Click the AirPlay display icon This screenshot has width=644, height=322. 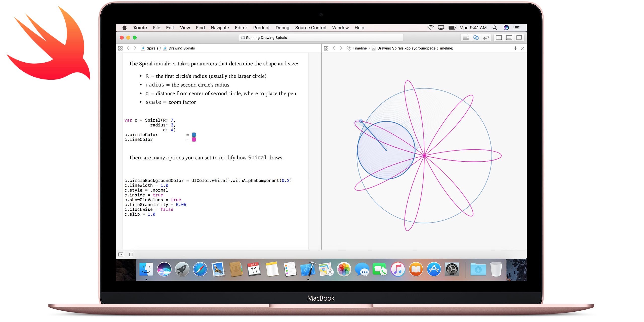point(441,28)
